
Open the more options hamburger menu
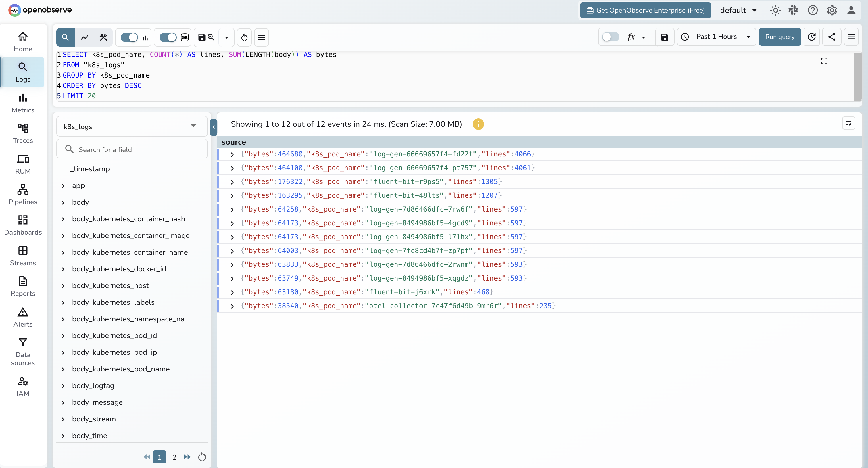(x=851, y=37)
